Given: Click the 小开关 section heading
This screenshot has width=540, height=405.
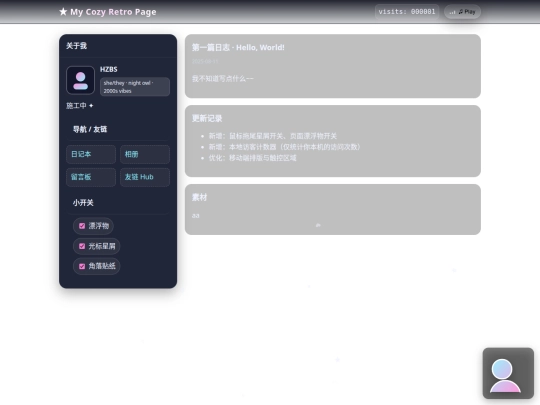Looking at the screenshot, I should pos(83,203).
